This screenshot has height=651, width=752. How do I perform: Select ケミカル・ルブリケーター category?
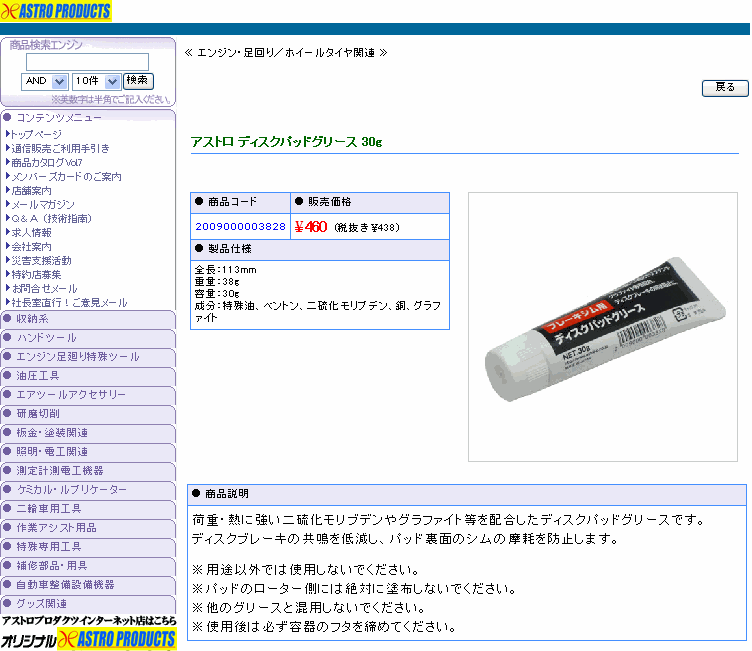point(88,490)
